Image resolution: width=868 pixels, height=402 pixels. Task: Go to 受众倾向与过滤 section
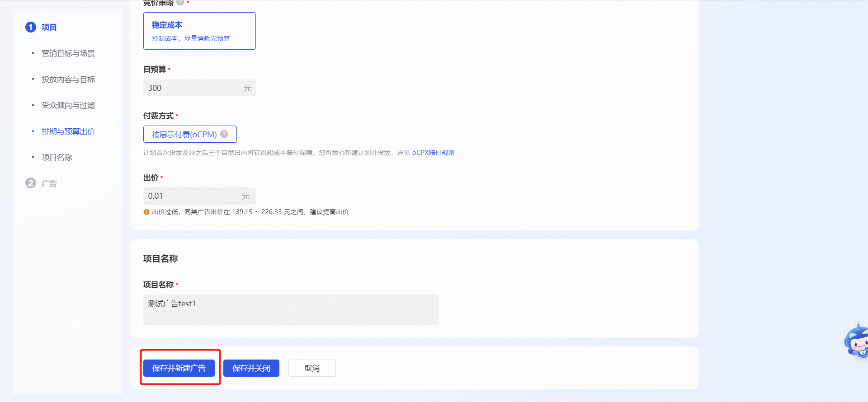(x=68, y=105)
